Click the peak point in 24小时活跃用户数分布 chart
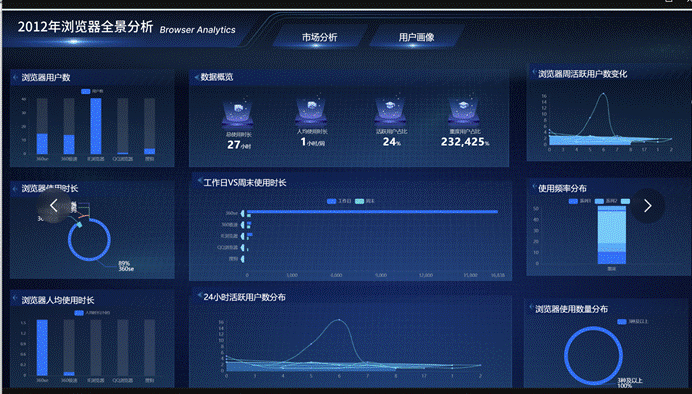 pos(339,319)
